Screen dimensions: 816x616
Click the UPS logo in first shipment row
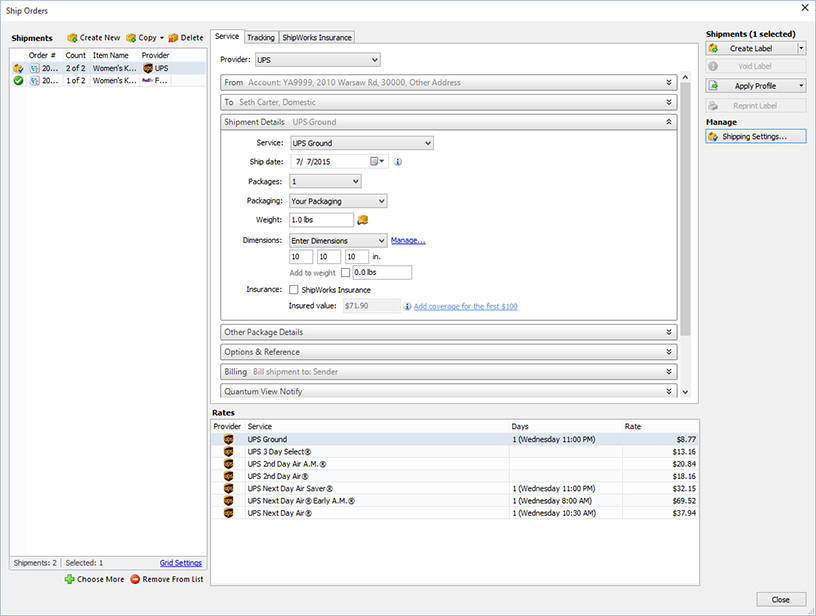(148, 68)
